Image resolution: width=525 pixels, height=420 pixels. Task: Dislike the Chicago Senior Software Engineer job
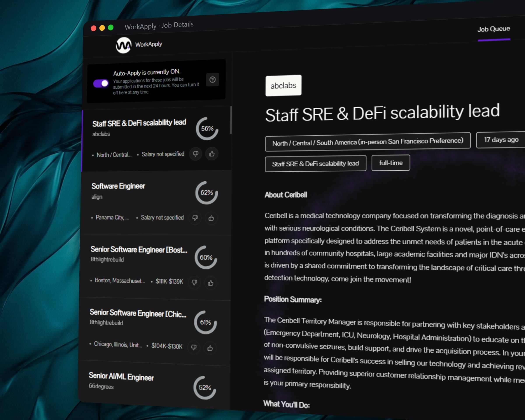(x=194, y=347)
